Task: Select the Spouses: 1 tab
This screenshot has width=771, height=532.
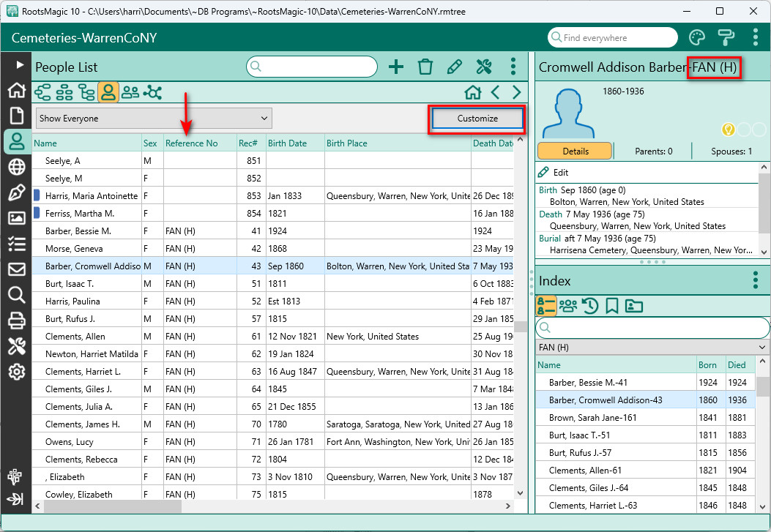Action: [731, 151]
